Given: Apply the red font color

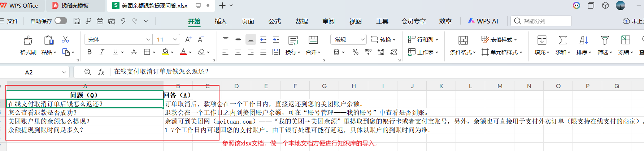Looking at the screenshot, I should [183, 52].
